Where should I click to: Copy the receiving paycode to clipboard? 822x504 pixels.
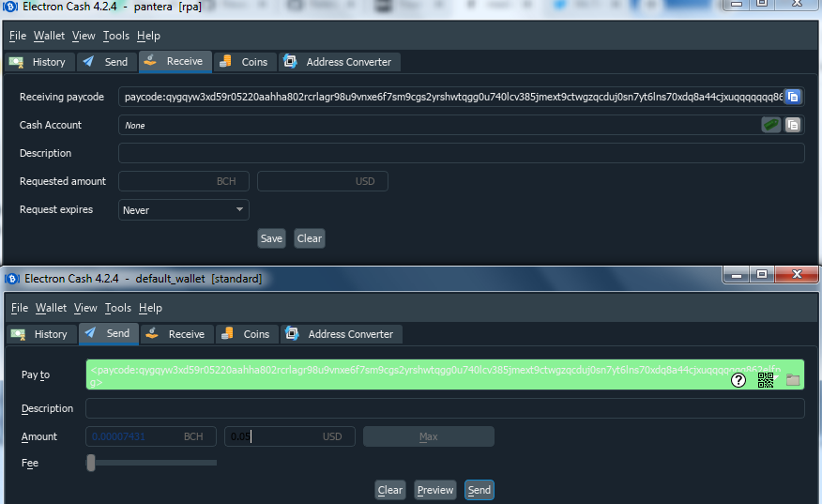[x=793, y=97]
